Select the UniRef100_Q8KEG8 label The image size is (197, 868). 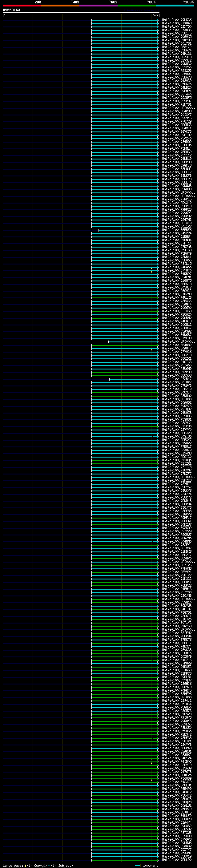point(177,738)
